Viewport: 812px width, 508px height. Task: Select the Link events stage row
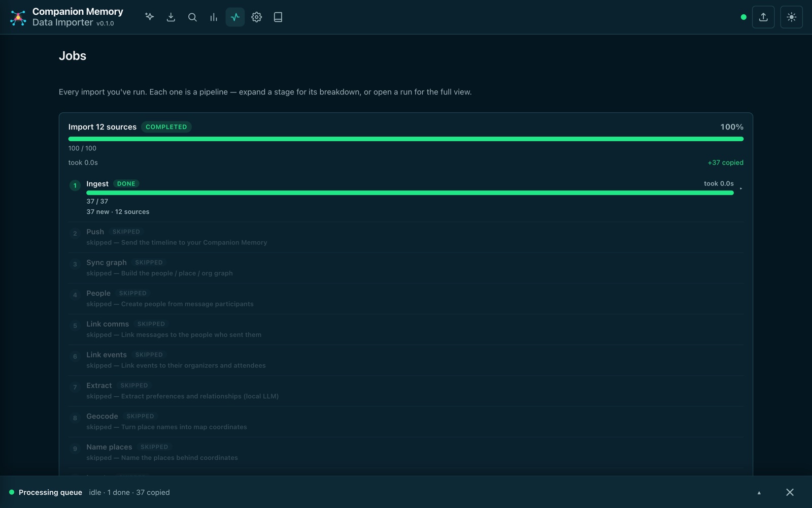pyautogui.click(x=406, y=360)
